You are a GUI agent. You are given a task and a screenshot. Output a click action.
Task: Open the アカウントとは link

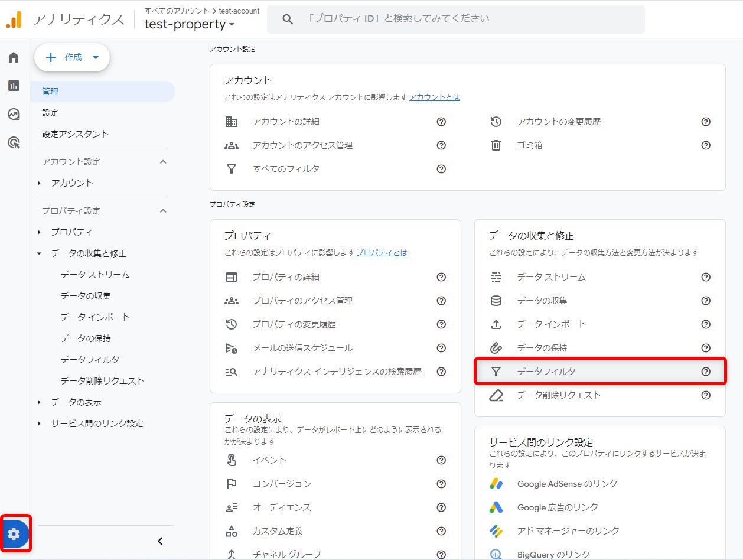click(x=434, y=97)
